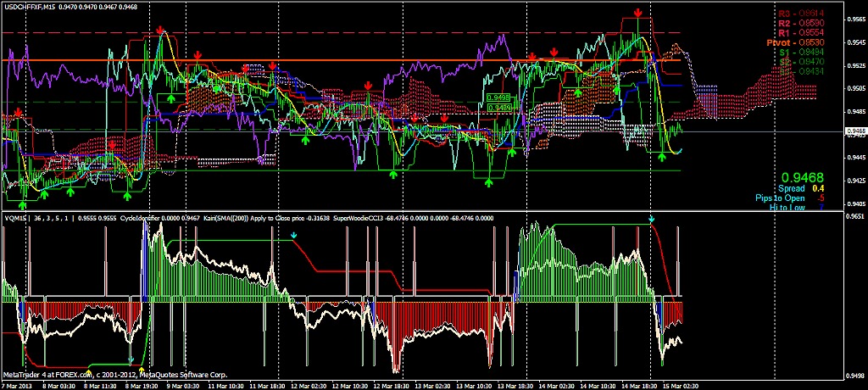The width and height of the screenshot is (868, 390).
Task: Click the R3 resistance level label
Action: [787, 14]
